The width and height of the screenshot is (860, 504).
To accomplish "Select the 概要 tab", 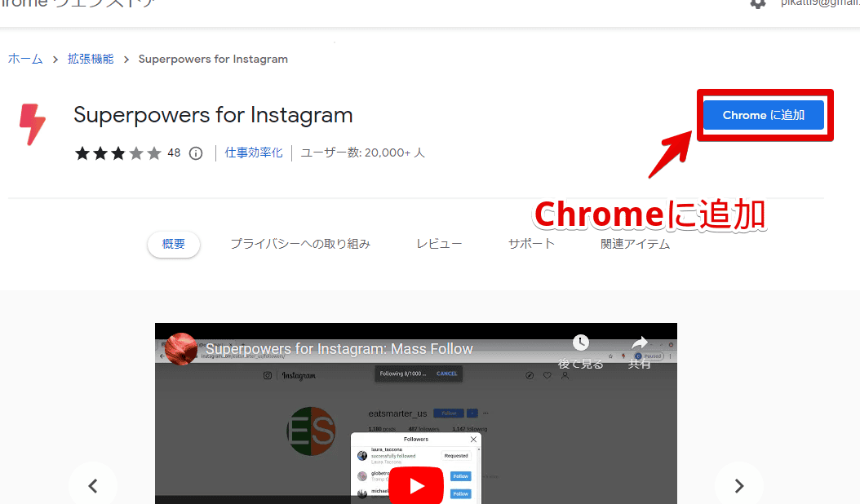I will (173, 244).
